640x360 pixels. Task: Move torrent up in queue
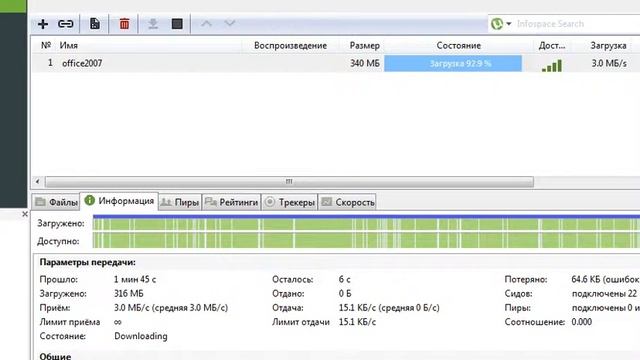(206, 23)
